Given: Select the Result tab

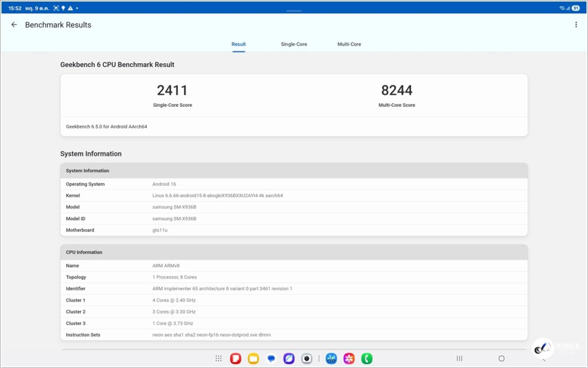Looking at the screenshot, I should 239,44.
